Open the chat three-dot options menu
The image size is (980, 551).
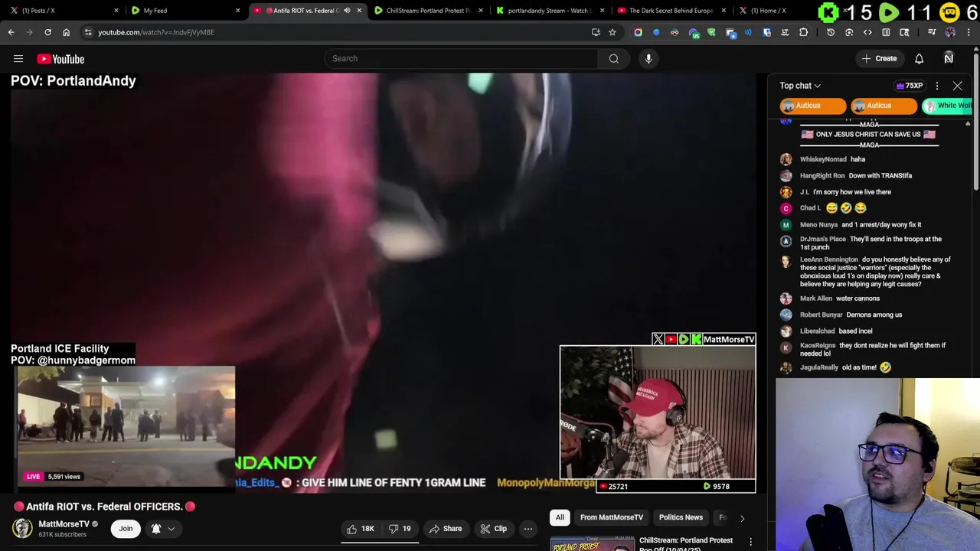click(937, 86)
